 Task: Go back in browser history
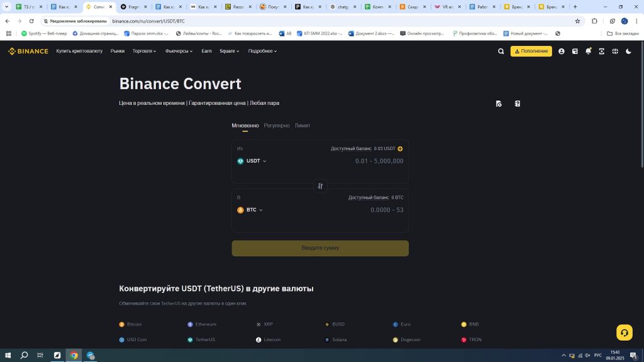point(8,21)
